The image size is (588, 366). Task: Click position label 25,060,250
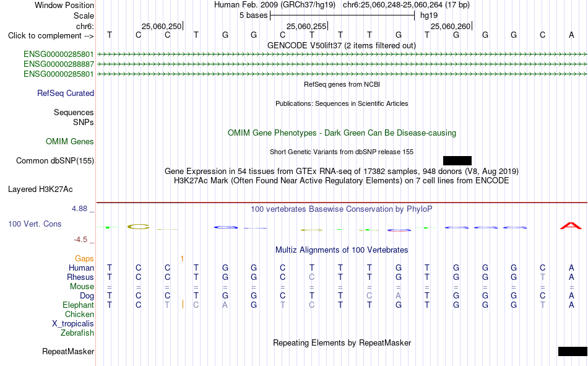[162, 26]
